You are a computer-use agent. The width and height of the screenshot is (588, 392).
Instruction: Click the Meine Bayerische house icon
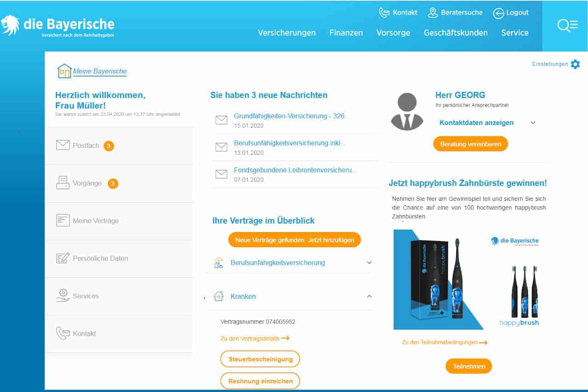[x=64, y=71]
